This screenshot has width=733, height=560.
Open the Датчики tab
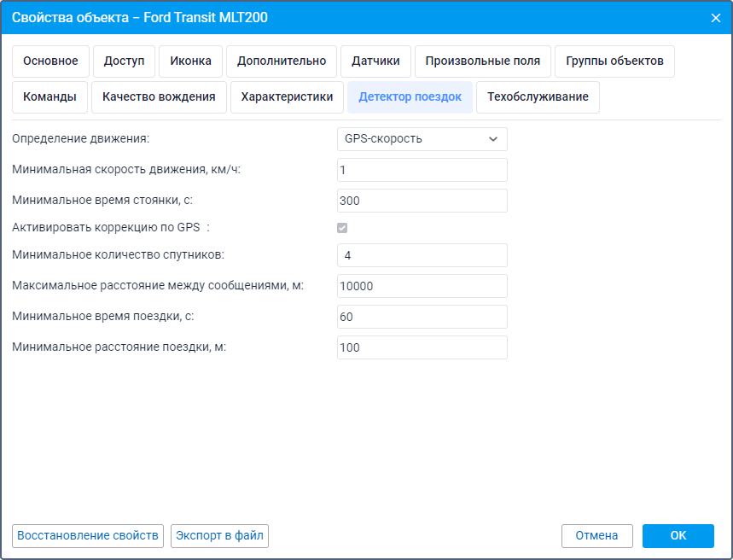(375, 61)
